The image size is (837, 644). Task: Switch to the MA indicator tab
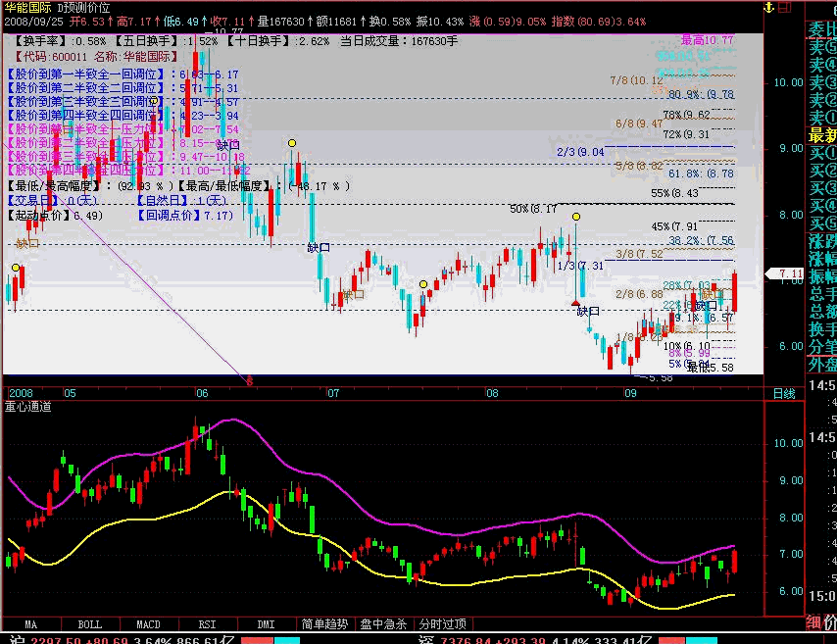click(31, 624)
